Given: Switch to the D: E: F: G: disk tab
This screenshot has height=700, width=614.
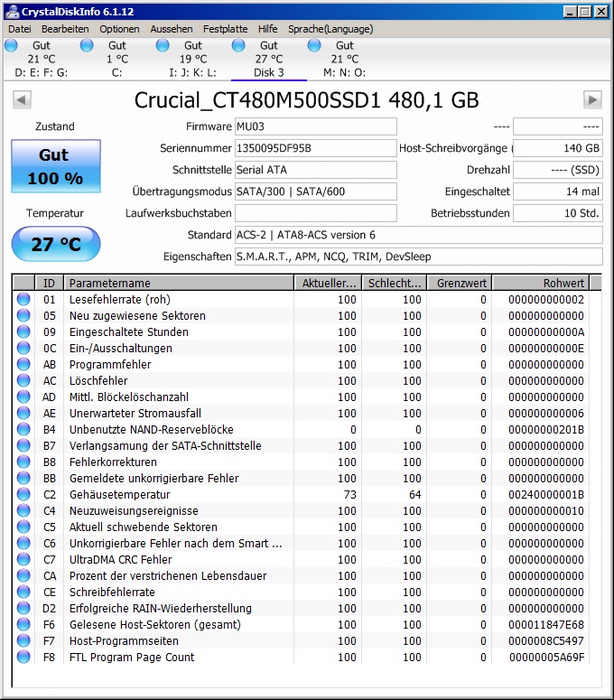Looking at the screenshot, I should pos(41,59).
